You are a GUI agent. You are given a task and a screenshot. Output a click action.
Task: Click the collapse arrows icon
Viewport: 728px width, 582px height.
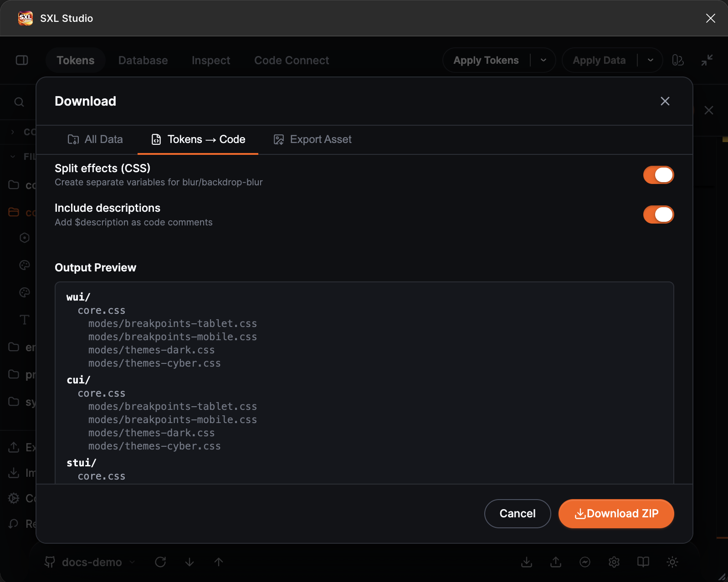coord(707,60)
